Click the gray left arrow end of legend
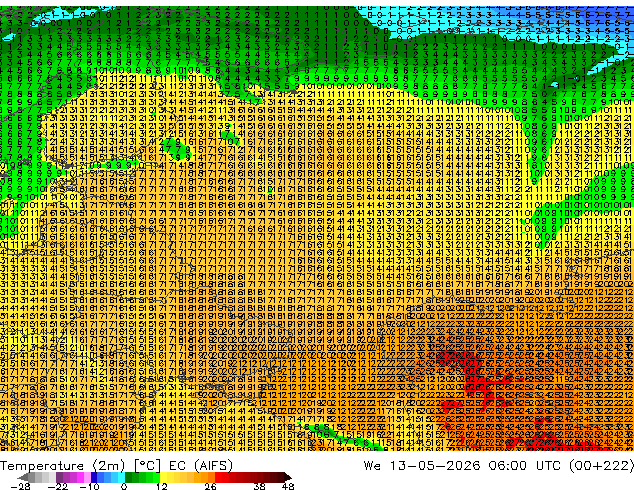This screenshot has height=490, width=634. click(x=22, y=477)
